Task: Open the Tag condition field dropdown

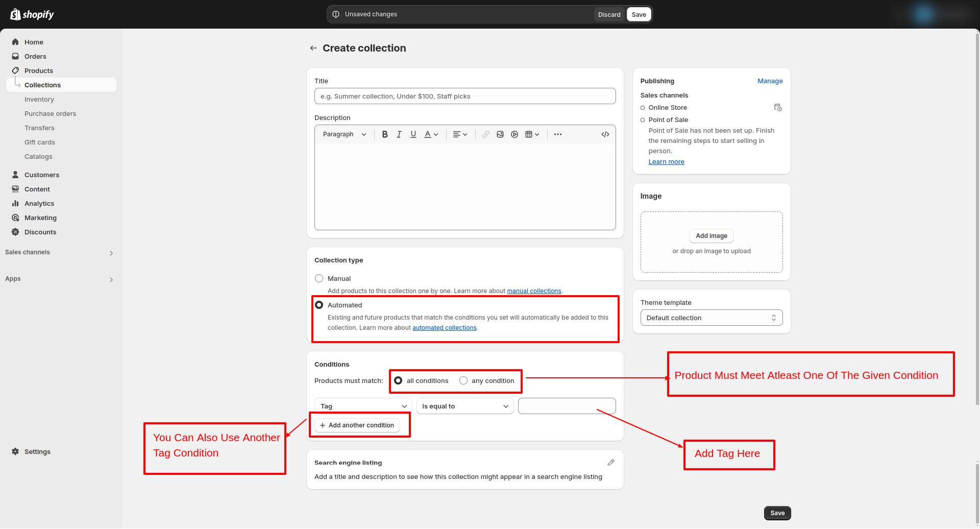Action: click(363, 406)
